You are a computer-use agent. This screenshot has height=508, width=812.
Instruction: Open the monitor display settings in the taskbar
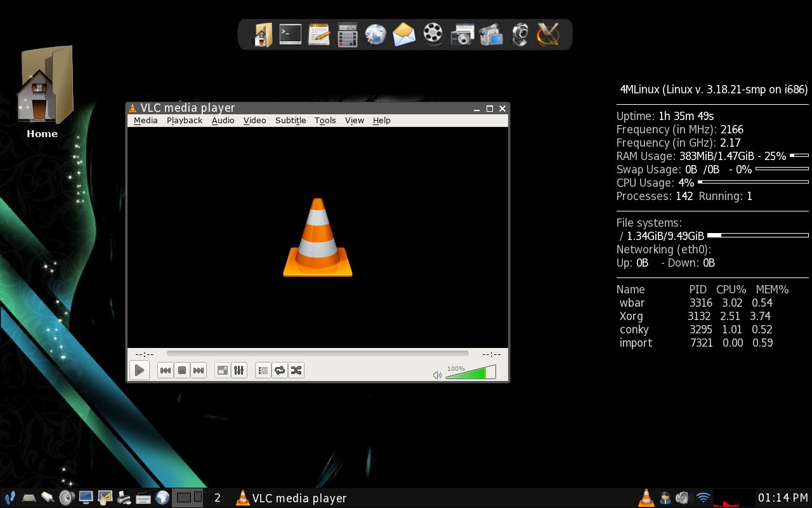(x=86, y=498)
